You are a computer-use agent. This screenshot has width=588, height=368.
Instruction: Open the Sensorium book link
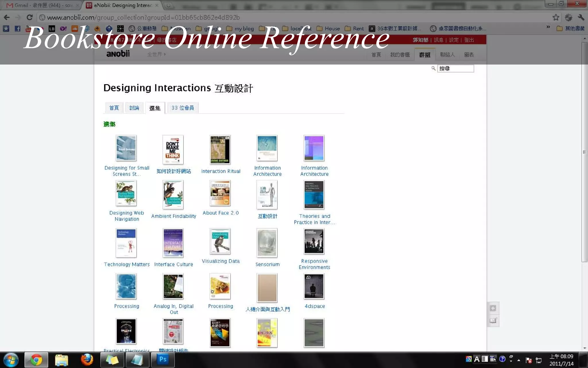268,264
